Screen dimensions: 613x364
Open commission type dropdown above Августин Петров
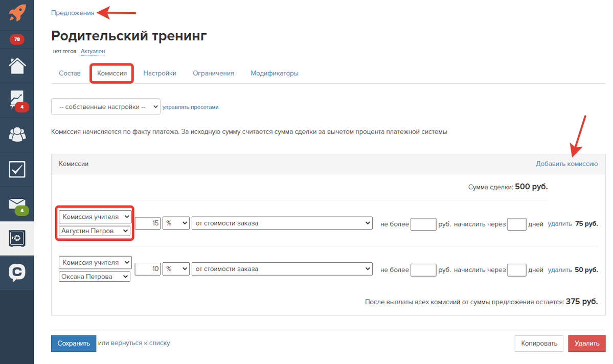95,217
